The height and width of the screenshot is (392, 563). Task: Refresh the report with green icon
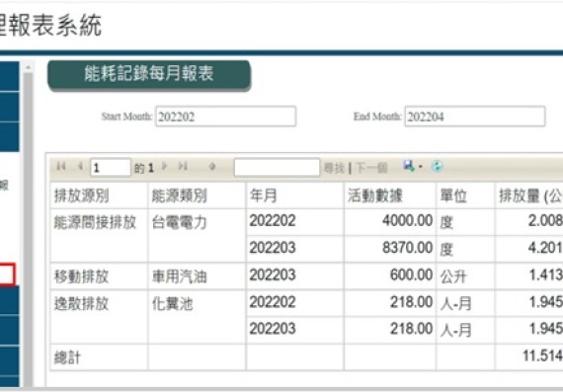point(437,166)
